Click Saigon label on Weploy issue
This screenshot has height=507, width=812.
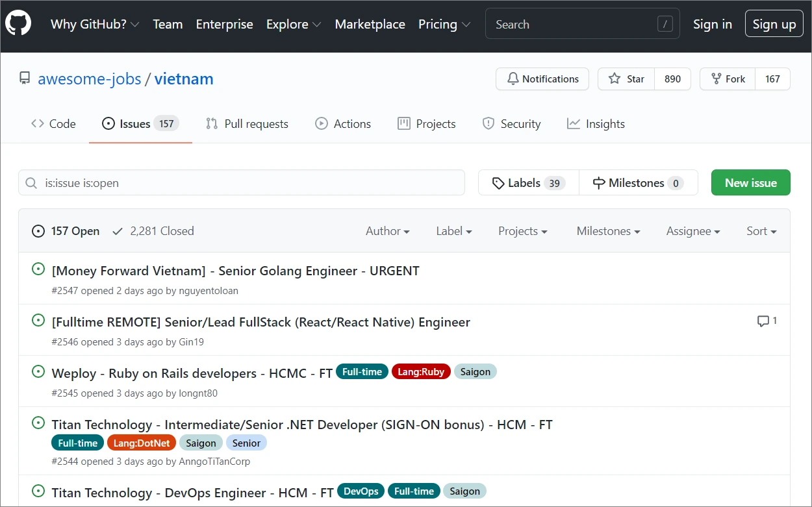coord(476,372)
